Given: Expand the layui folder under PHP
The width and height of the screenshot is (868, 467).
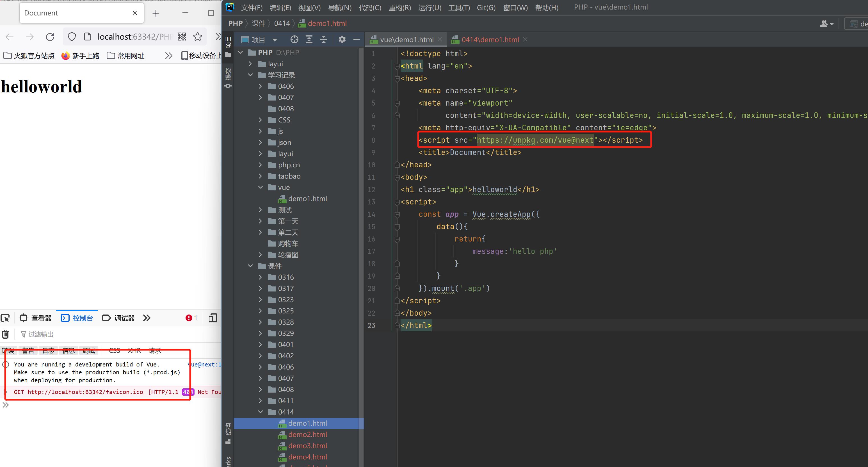Looking at the screenshot, I should 250,64.
